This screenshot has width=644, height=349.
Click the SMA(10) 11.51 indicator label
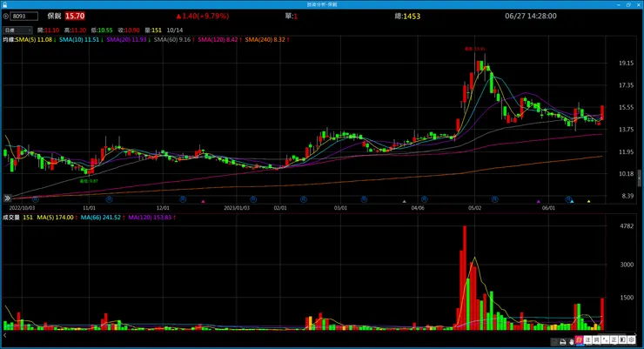(81, 40)
